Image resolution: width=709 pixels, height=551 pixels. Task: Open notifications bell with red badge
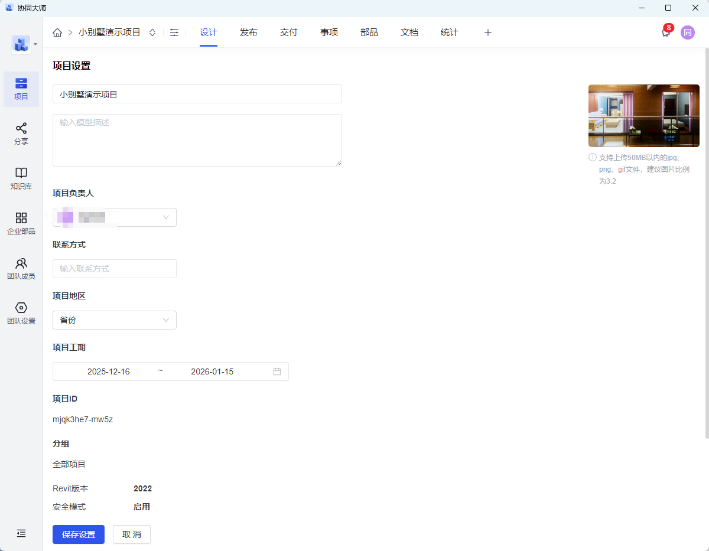[665, 32]
